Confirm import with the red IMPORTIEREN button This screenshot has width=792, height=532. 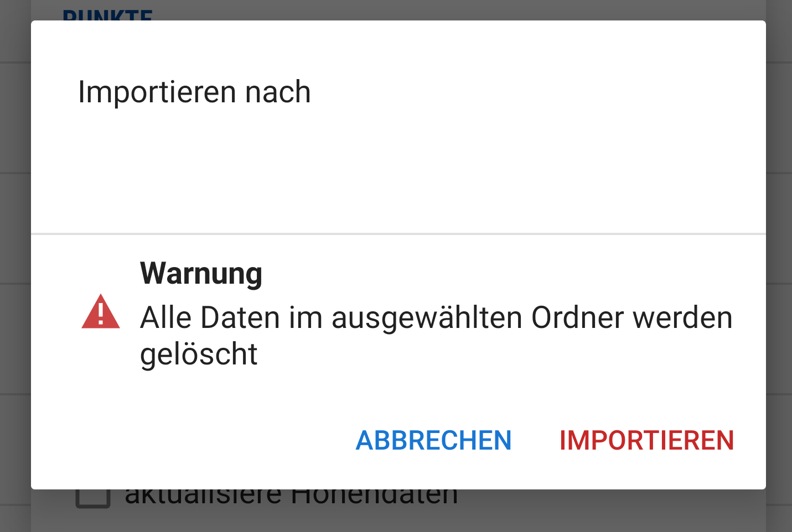(x=646, y=441)
